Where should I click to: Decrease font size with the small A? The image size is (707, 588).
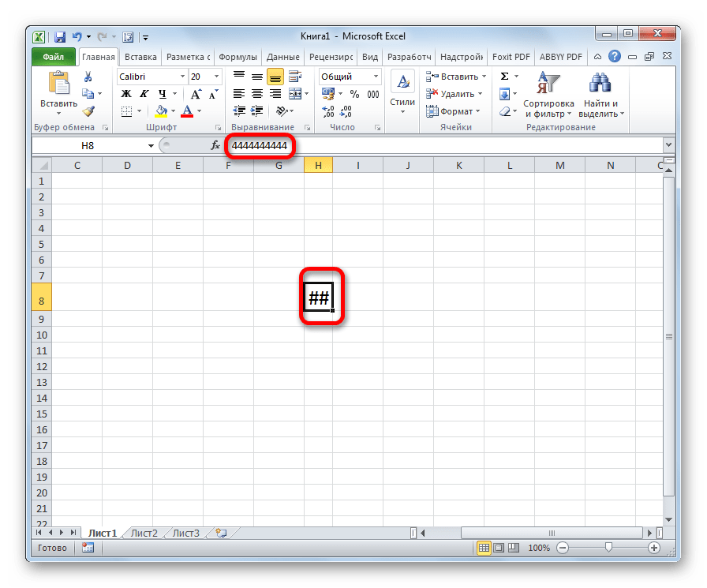(x=213, y=94)
